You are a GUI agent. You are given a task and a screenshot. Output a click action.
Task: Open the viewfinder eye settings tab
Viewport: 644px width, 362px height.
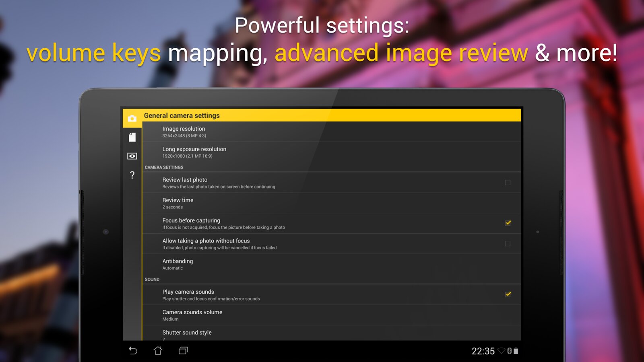[x=132, y=156]
